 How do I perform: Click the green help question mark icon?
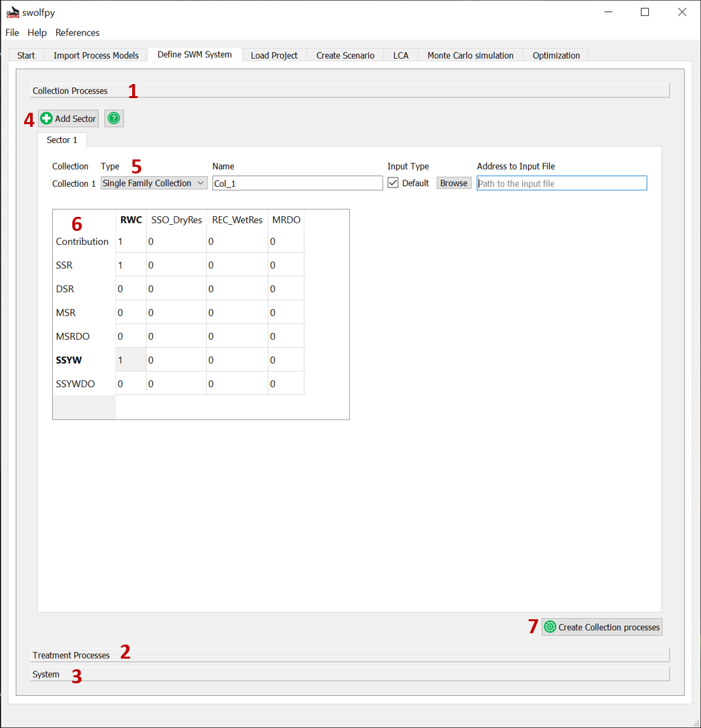113,118
